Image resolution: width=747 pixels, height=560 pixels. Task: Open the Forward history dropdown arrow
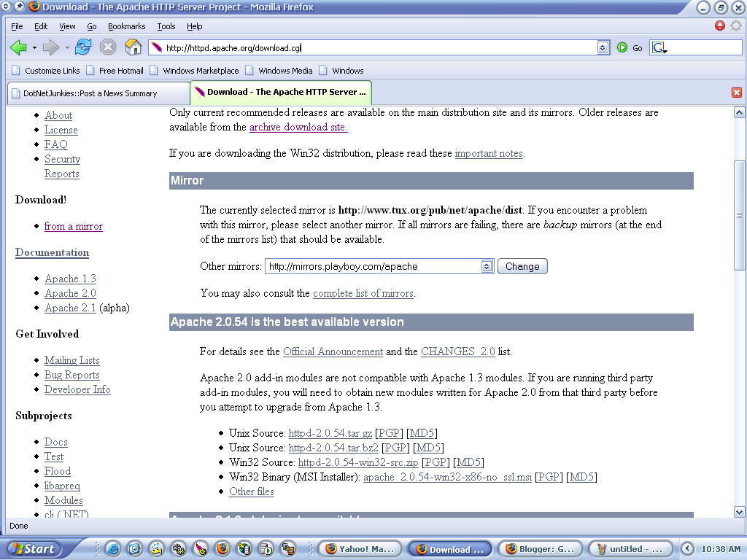pos(66,47)
